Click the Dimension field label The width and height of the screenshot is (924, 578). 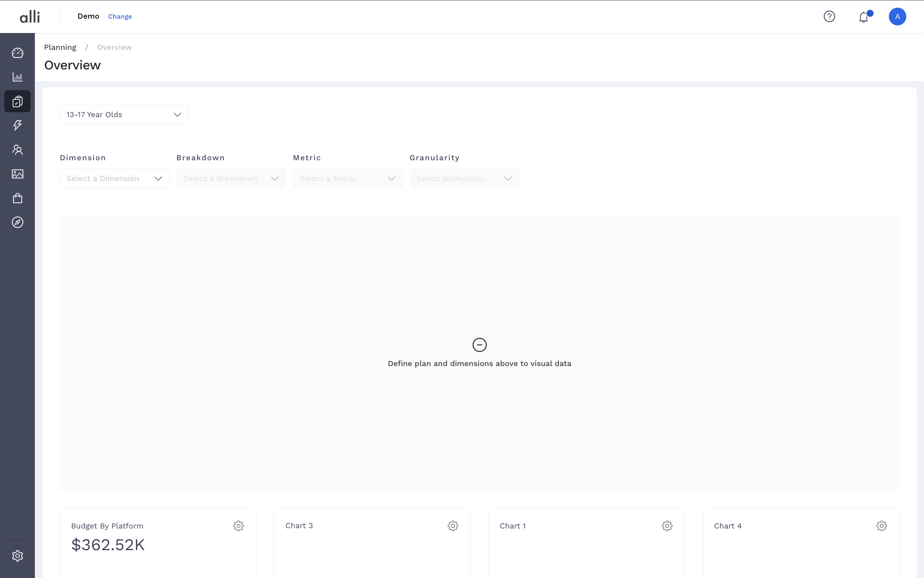click(83, 158)
